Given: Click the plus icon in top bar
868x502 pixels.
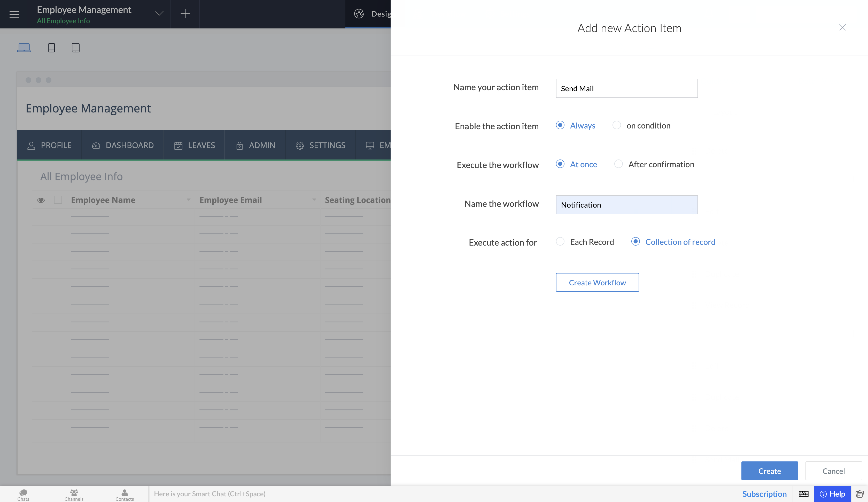Looking at the screenshot, I should (x=185, y=14).
